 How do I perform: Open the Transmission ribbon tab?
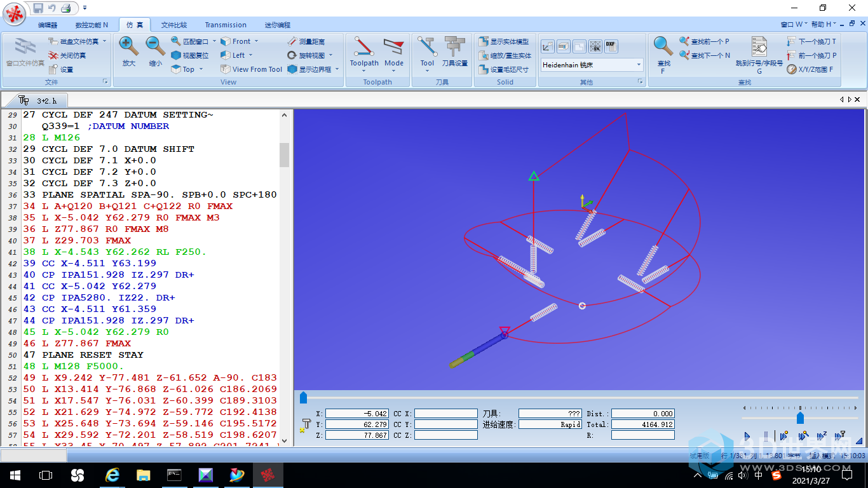click(226, 25)
